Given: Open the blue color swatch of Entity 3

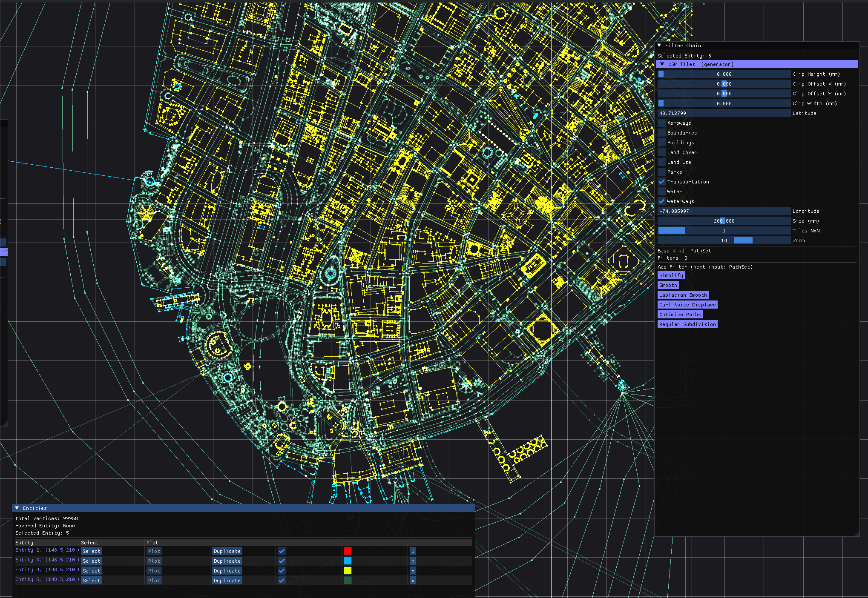Looking at the screenshot, I should coord(348,561).
